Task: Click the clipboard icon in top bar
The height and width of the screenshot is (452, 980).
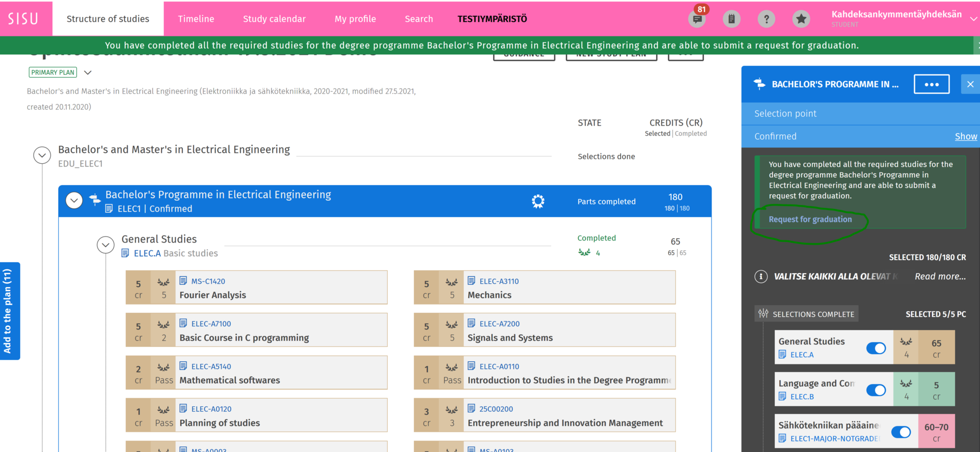Action: (732, 19)
